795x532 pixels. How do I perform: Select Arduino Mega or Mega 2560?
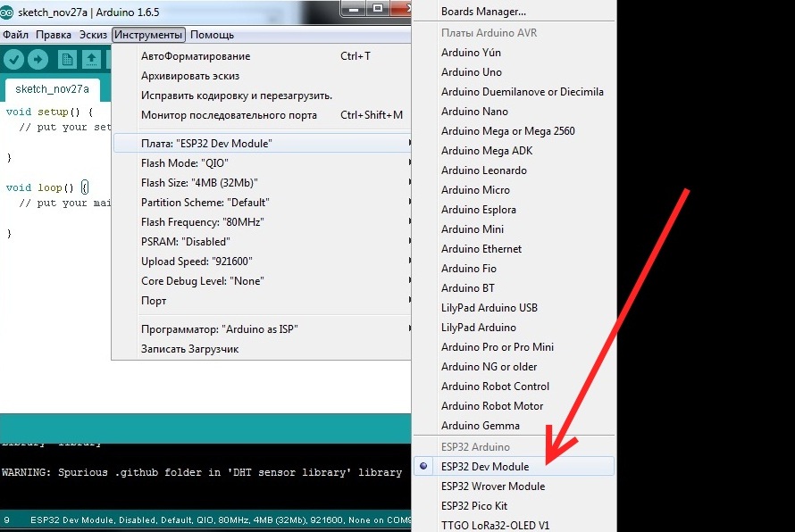click(514, 131)
